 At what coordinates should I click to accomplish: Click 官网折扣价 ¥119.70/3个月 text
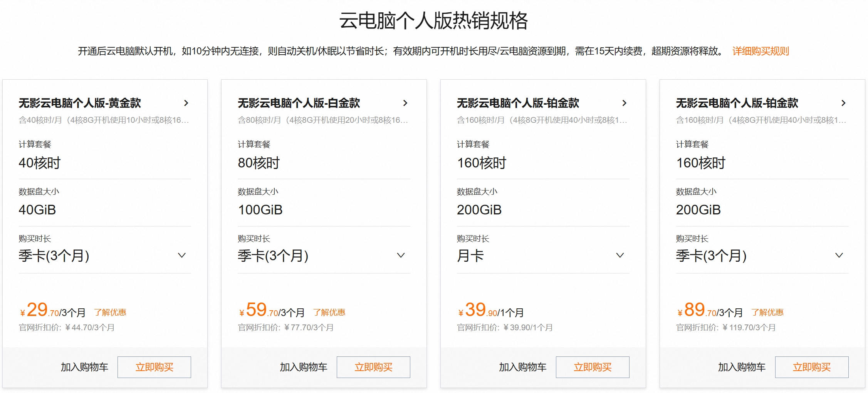(726, 328)
